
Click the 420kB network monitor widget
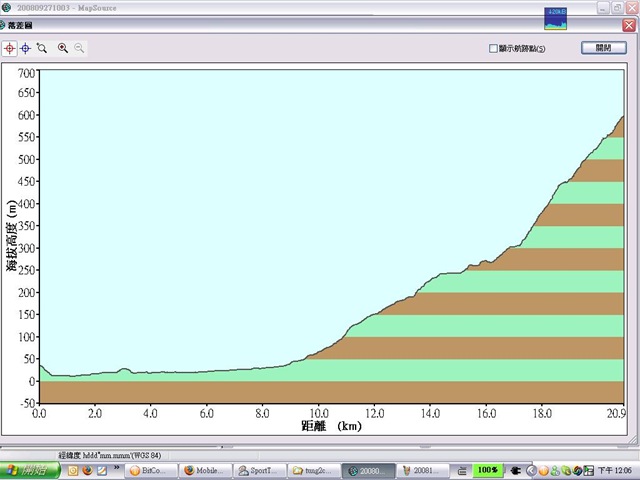click(x=556, y=19)
